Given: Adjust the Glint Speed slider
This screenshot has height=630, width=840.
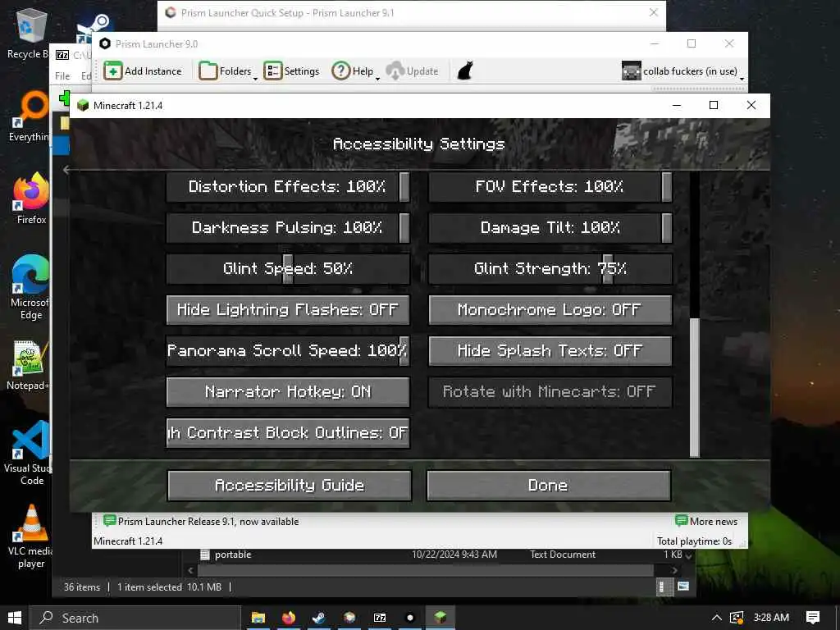Looking at the screenshot, I should [x=288, y=268].
